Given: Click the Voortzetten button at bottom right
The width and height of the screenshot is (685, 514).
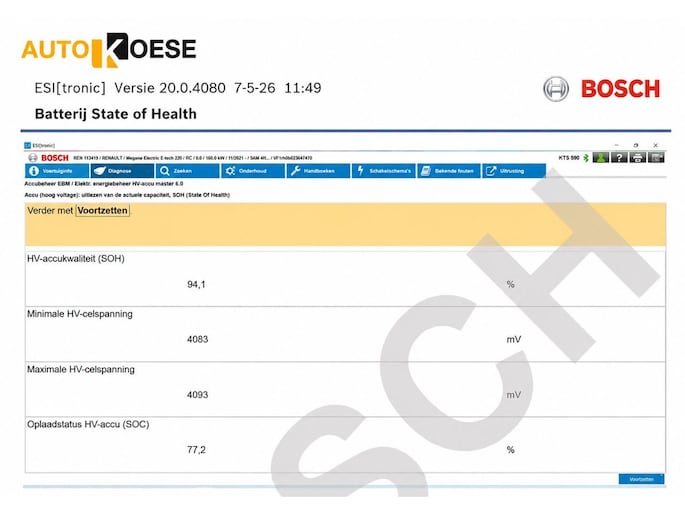Looking at the screenshot, I should pyautogui.click(x=641, y=479).
